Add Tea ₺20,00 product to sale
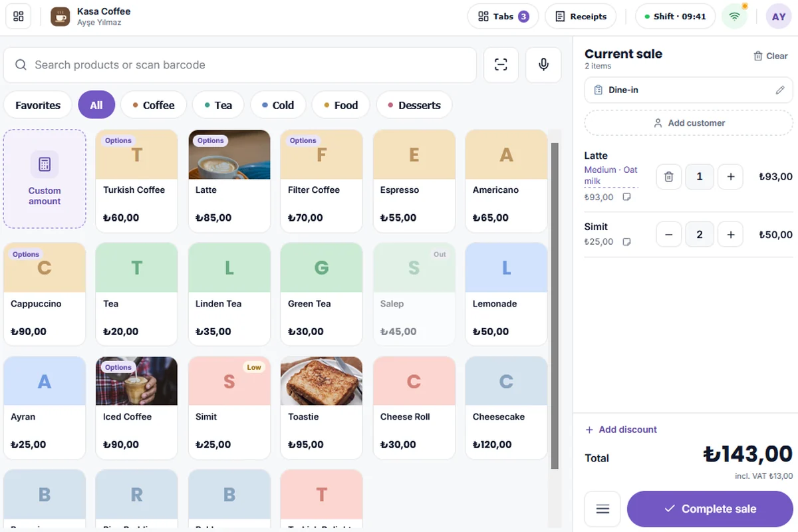Viewport: 798px width, 532px height. 137,295
